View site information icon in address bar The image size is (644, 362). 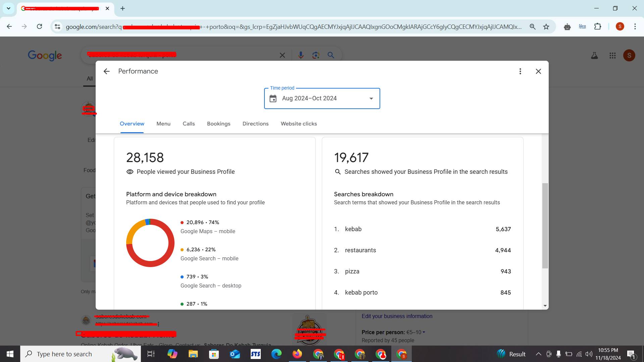click(57, 27)
